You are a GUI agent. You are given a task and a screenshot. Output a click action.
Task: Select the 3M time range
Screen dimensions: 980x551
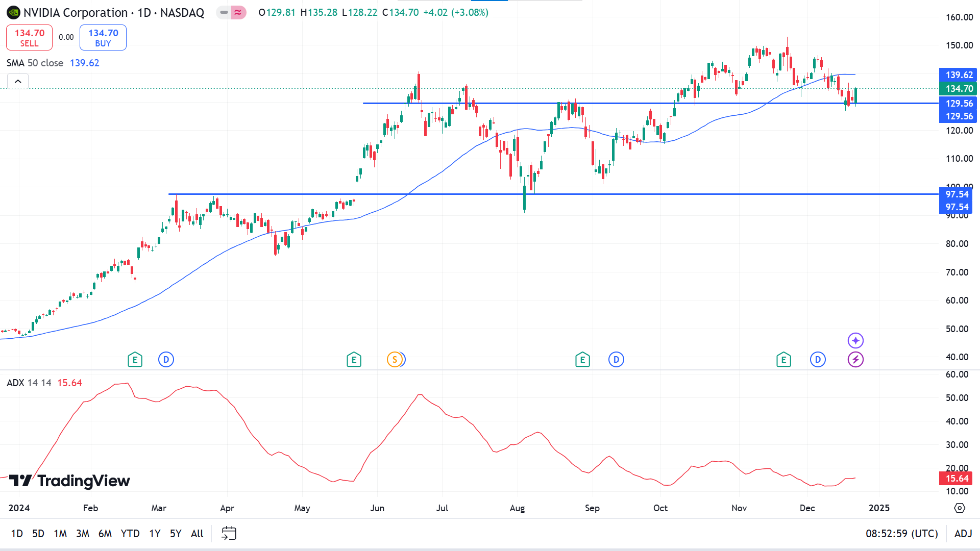click(83, 533)
